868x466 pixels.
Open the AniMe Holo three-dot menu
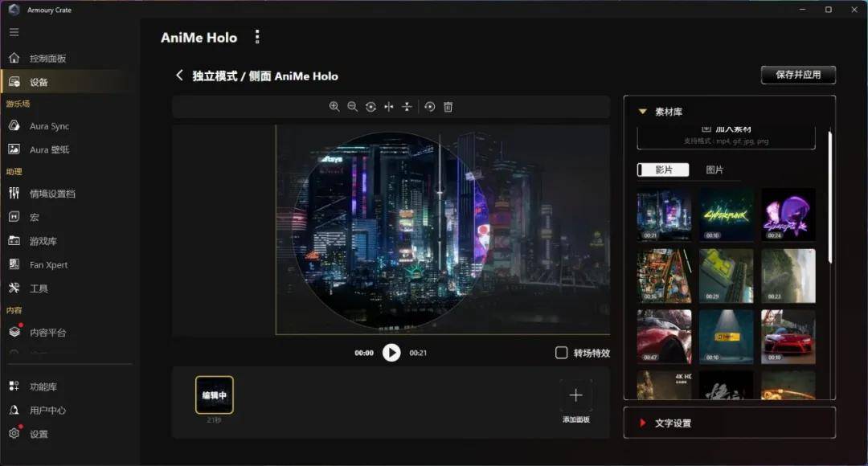coord(257,37)
